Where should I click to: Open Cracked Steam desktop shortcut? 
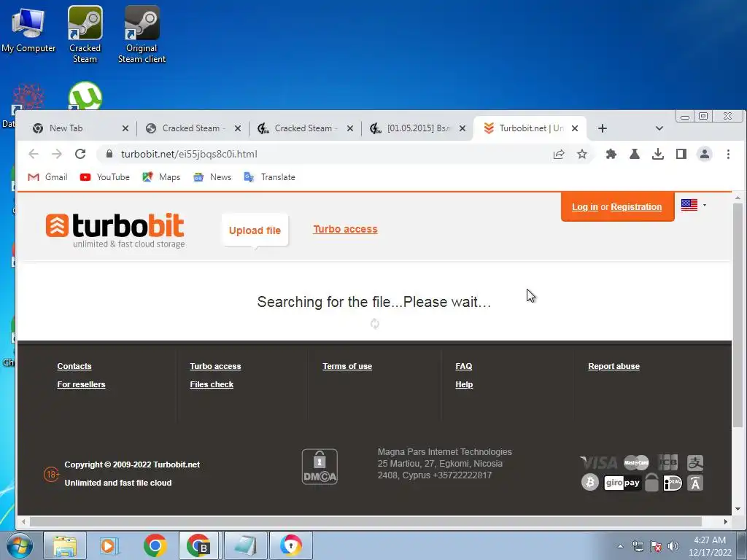point(85,34)
